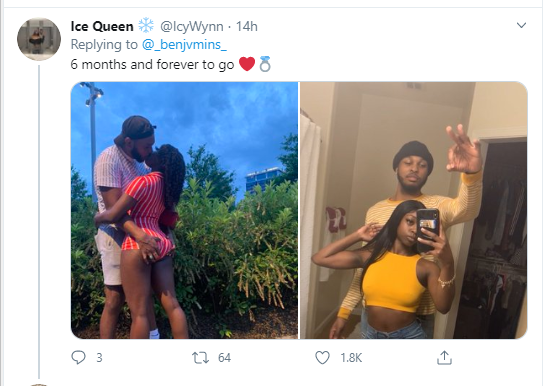
Task: Open the @_benjvmins_ mention link
Action: [184, 45]
